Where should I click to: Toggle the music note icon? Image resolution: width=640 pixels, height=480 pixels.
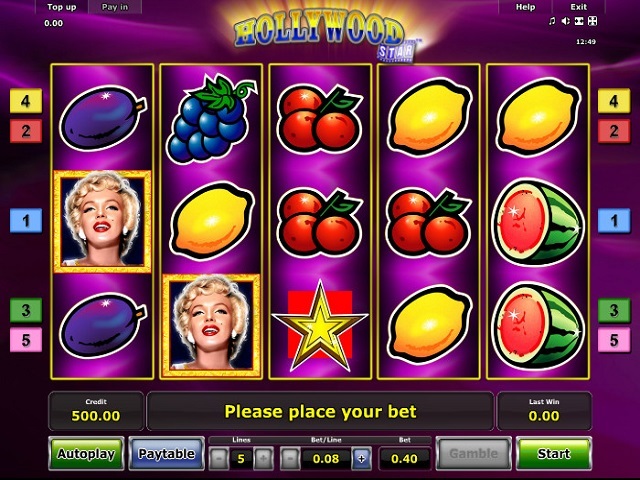pyautogui.click(x=552, y=21)
